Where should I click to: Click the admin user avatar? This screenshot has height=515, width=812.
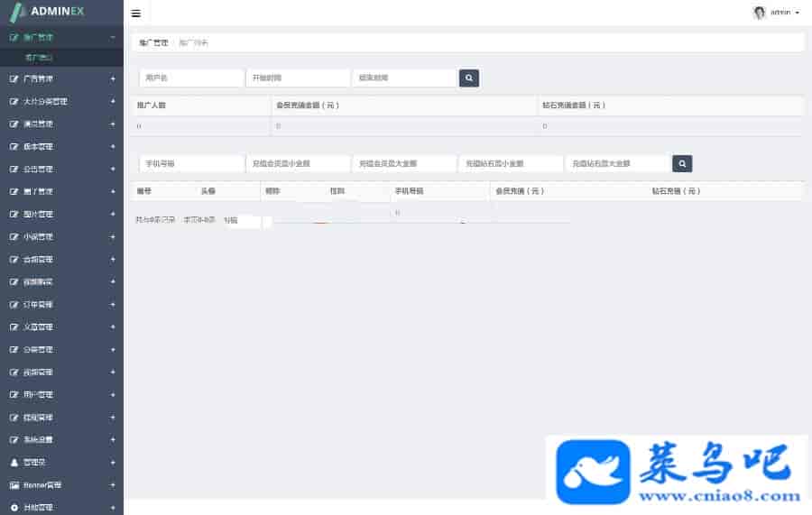point(759,13)
